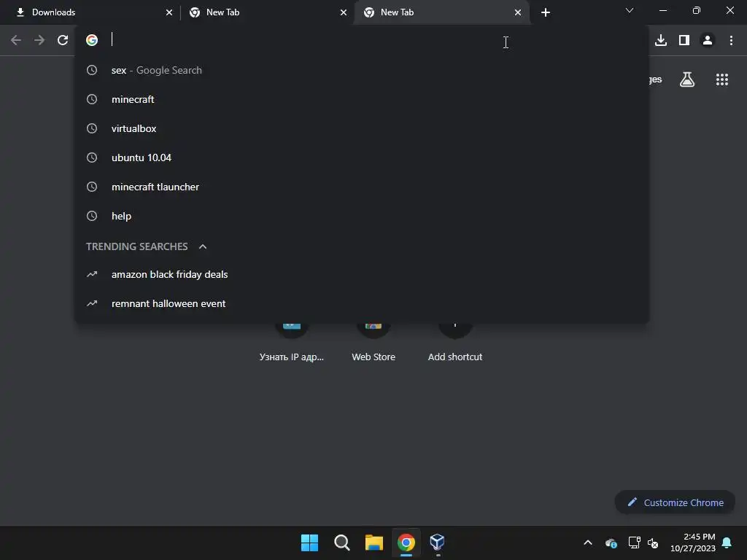Screen dimensions: 747x560
Task: Click the Customize Chrome button
Action: 675,502
